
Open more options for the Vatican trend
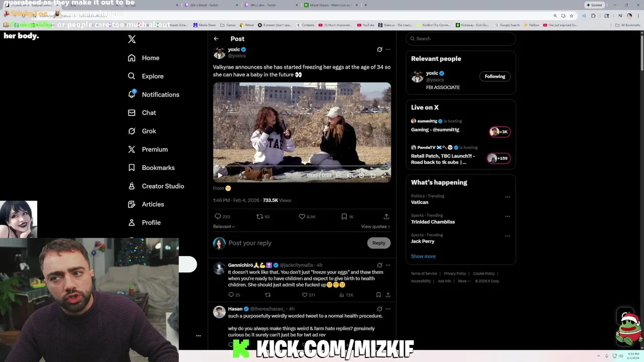(507, 197)
